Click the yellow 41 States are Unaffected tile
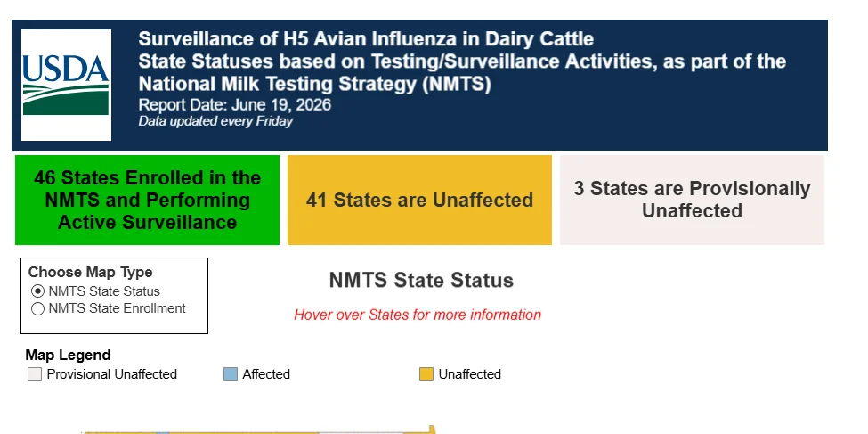 [x=419, y=200]
